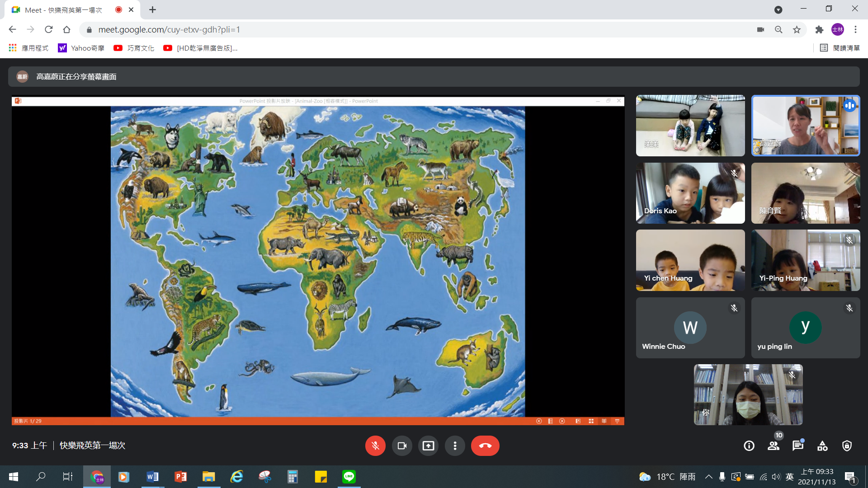Open a new browser tab
Image resolution: width=868 pixels, height=488 pixels.
click(152, 9)
